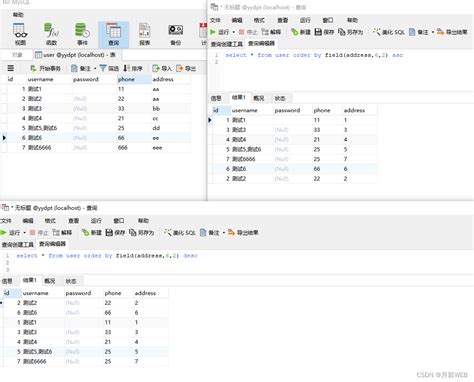The height and width of the screenshot is (382, 474).
Task: Open the 函数 (Function) icon in Navicat toolbar
Action: pos(51,34)
